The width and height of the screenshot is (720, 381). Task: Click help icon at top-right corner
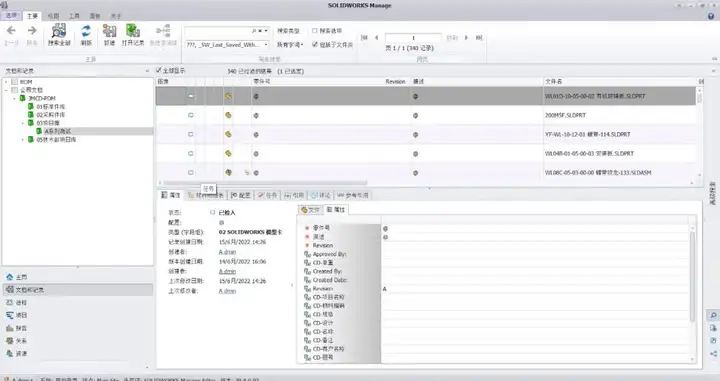711,16
